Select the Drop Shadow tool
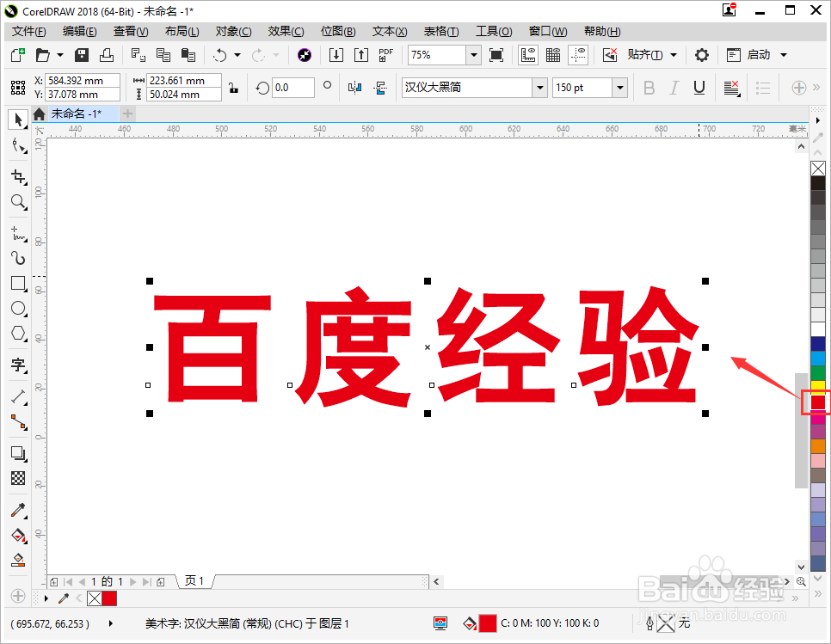 (19, 453)
